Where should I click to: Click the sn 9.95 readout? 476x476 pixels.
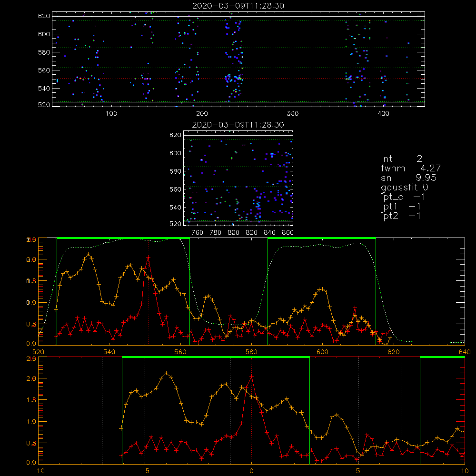(x=408, y=178)
